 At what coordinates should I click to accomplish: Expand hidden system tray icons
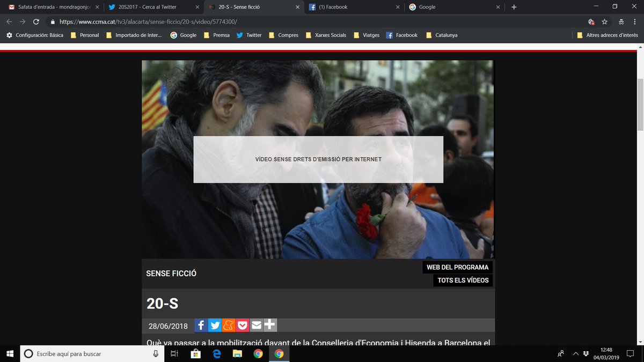(x=575, y=353)
